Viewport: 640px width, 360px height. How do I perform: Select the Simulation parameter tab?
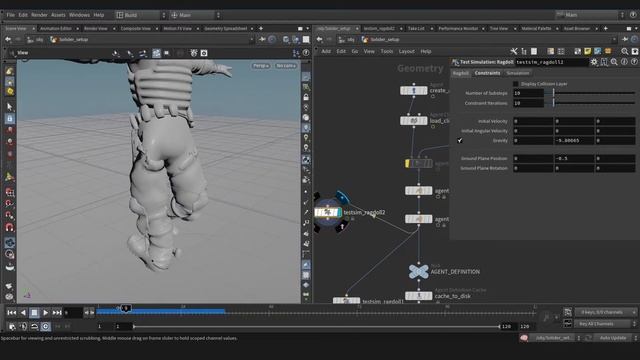click(518, 73)
